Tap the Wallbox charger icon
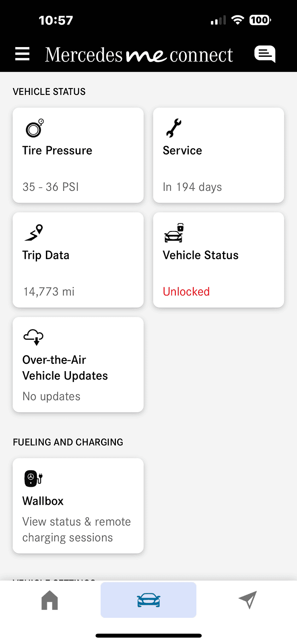The width and height of the screenshot is (297, 644). [x=33, y=479]
